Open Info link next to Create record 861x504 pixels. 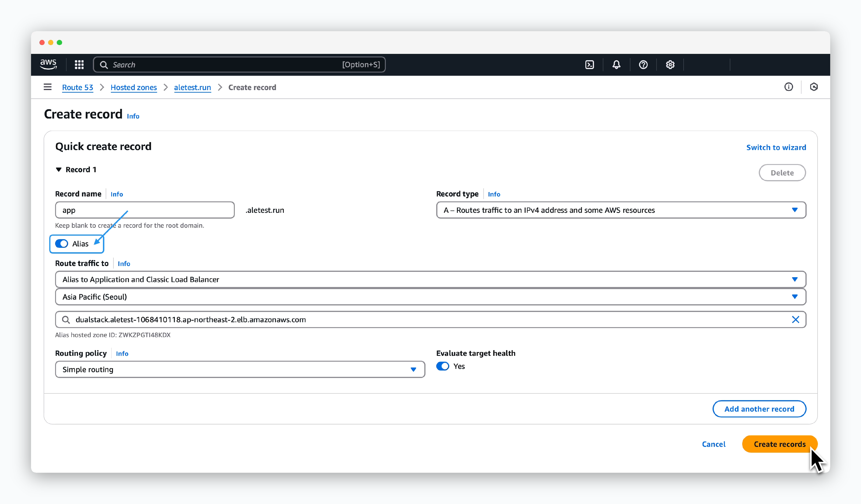click(133, 116)
